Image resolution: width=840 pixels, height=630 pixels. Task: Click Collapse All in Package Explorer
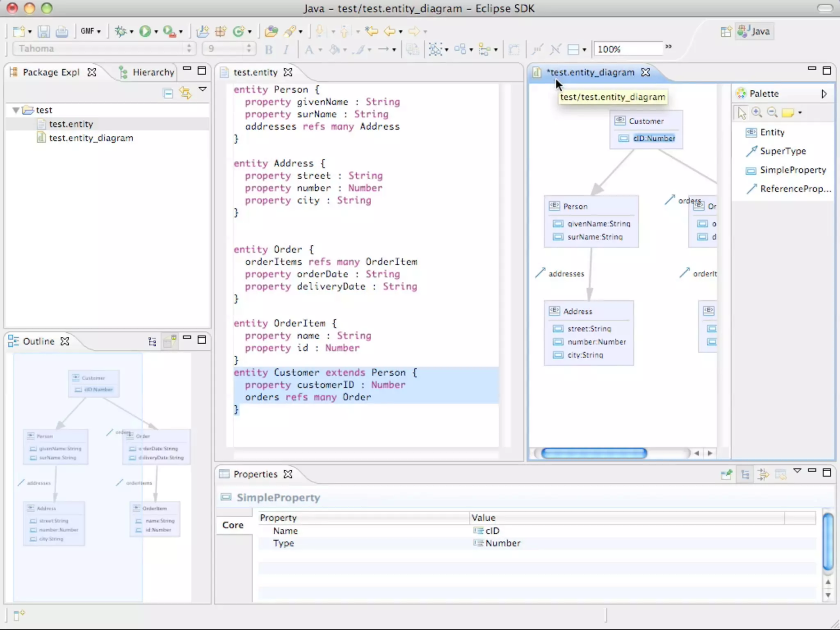[168, 94]
